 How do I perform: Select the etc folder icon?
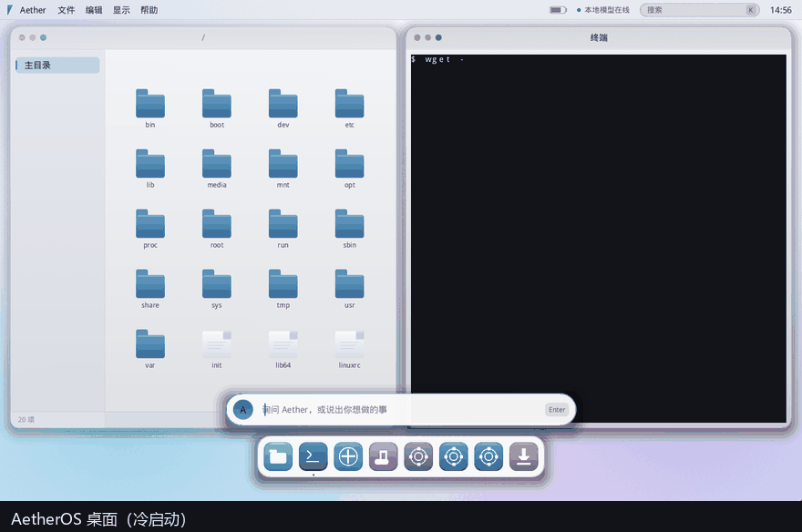pyautogui.click(x=349, y=104)
